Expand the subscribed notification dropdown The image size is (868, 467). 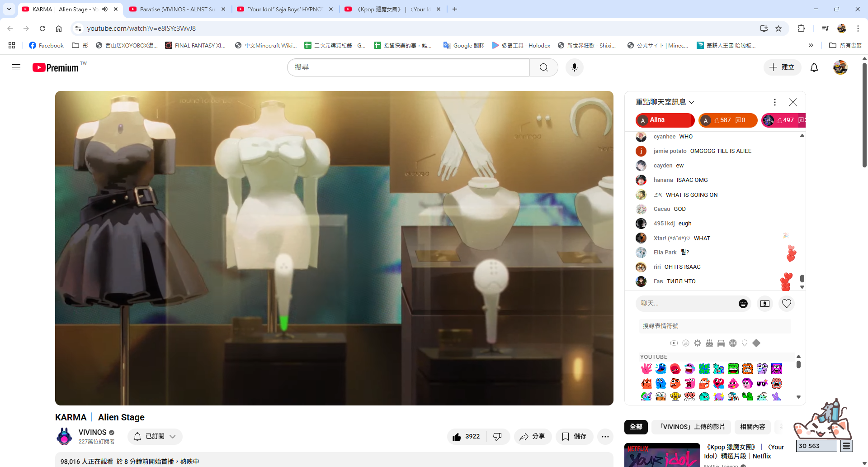point(155,437)
